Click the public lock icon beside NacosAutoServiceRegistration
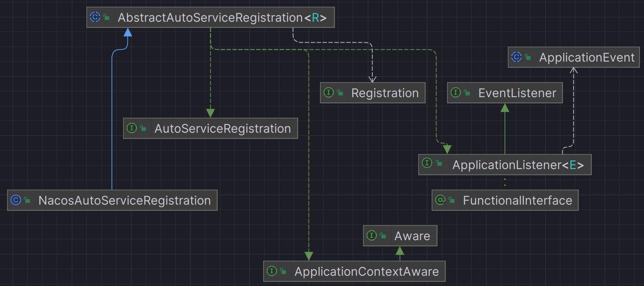The image size is (644, 286). point(27,200)
